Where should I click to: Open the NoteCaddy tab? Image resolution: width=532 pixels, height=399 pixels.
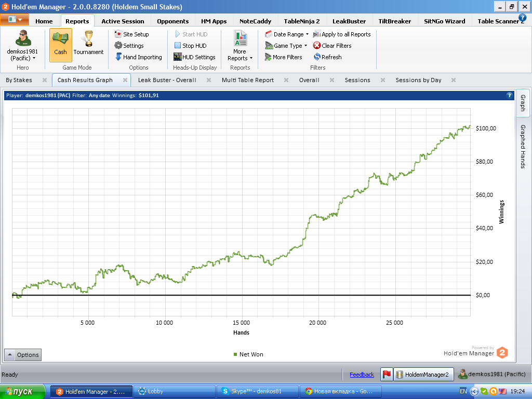[255, 21]
